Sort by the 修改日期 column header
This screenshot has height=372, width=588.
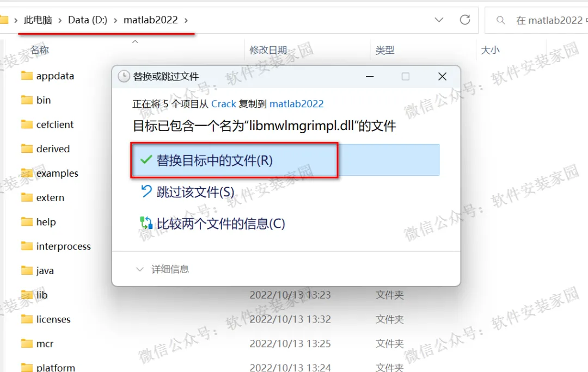pyautogui.click(x=268, y=50)
